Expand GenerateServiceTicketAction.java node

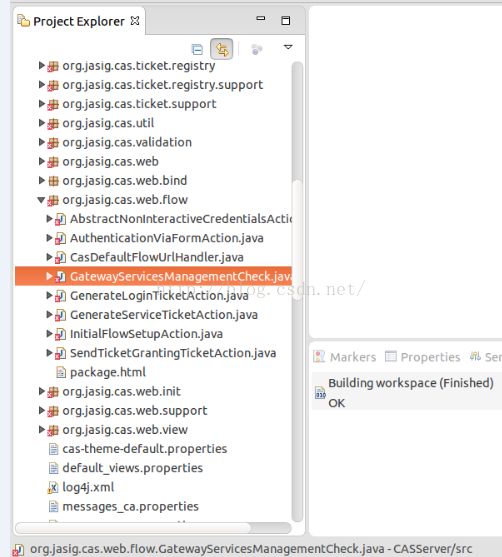(x=49, y=314)
